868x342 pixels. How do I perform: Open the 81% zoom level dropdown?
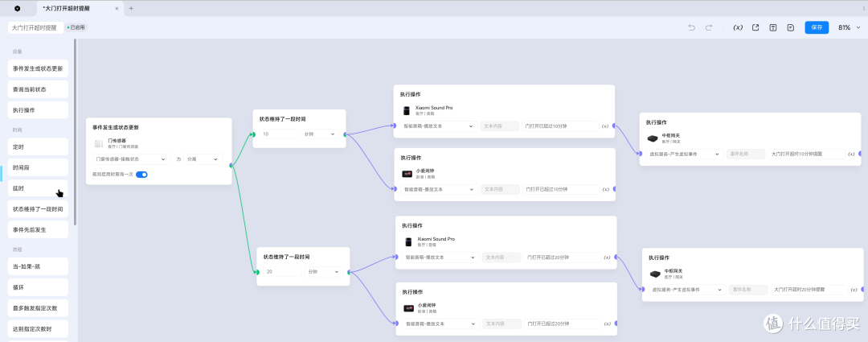click(849, 27)
